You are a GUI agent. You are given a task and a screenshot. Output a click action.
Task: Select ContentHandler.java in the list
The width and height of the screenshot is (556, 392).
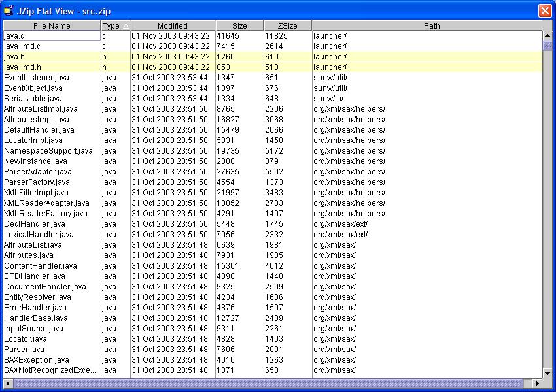pos(41,266)
